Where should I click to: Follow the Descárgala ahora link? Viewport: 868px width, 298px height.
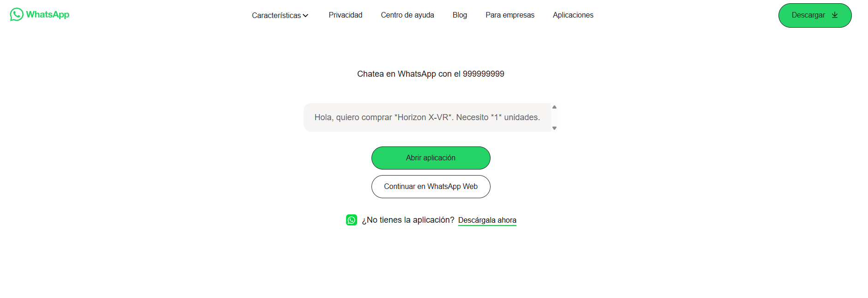point(487,220)
